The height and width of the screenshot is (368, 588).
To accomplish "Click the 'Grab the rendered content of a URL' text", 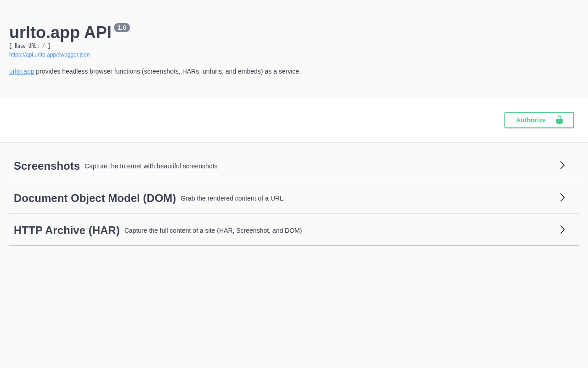I will point(232,198).
